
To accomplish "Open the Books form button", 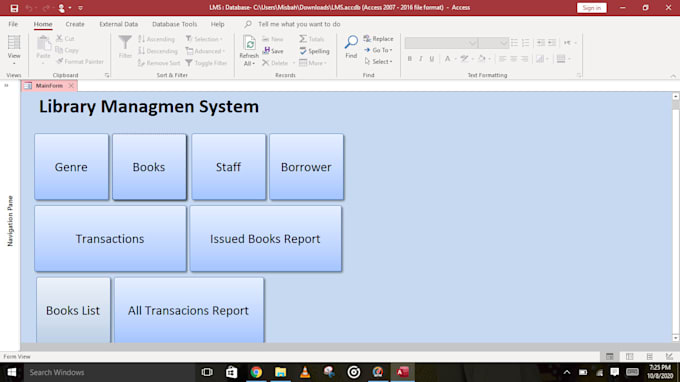I will [x=149, y=167].
